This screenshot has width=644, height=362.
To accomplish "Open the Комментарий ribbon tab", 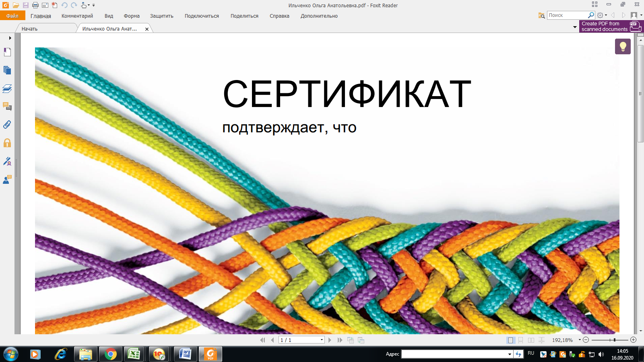I will [x=77, y=16].
